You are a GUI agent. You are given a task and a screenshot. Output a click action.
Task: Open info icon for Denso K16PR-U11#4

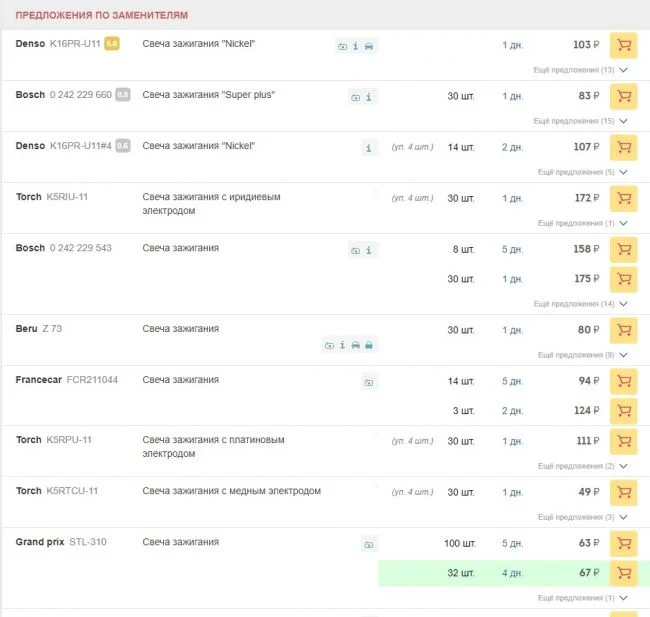369,148
